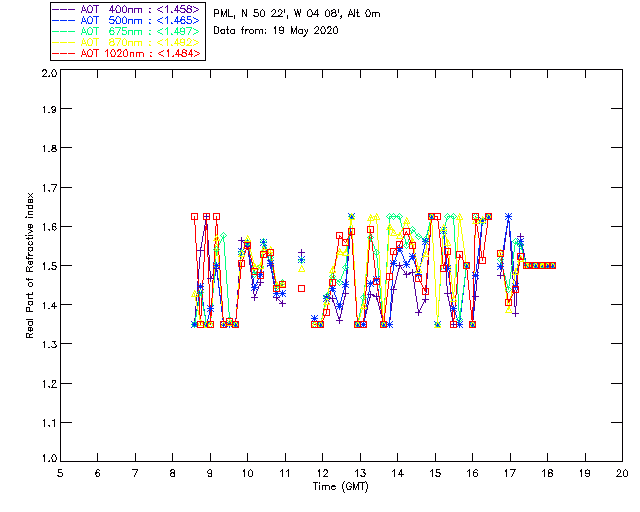
Task: Click the AOT 400nm purple legend entry
Action: [x=135, y=9]
